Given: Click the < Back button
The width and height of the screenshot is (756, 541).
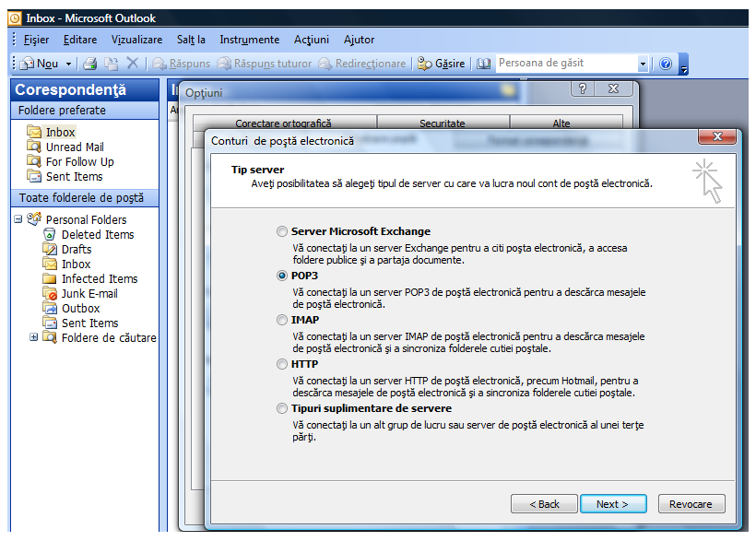Looking at the screenshot, I should coord(544,504).
